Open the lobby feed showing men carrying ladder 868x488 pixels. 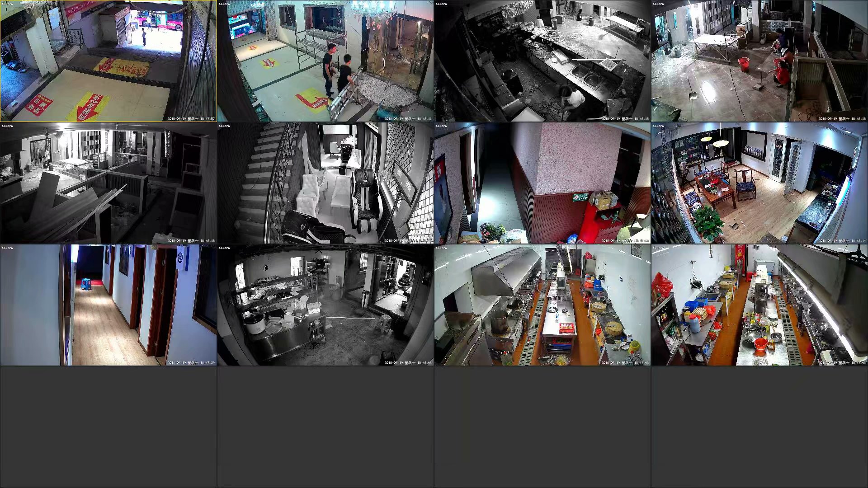325,61
